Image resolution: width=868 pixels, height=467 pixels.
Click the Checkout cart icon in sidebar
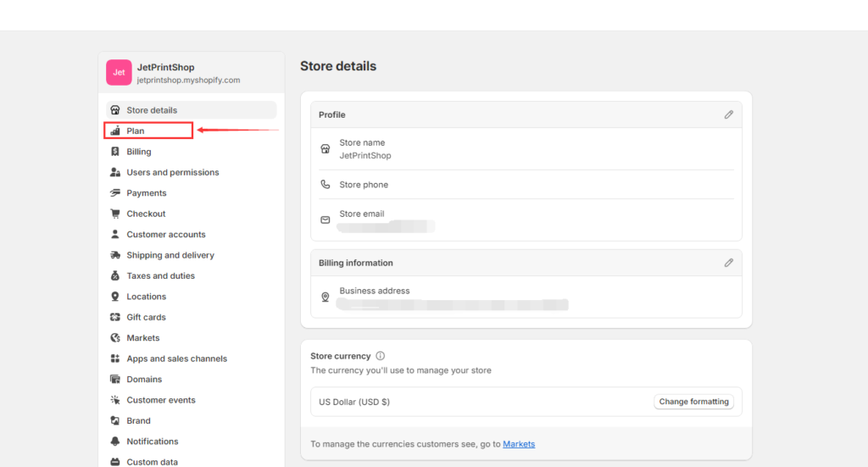115,214
